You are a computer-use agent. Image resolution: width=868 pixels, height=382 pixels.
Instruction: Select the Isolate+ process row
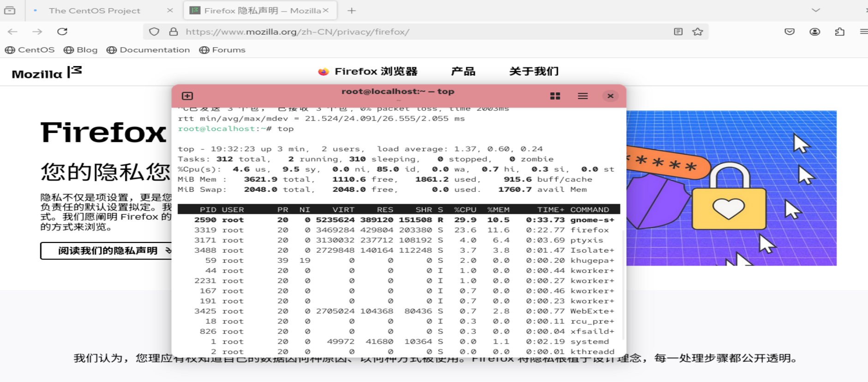[x=399, y=250]
